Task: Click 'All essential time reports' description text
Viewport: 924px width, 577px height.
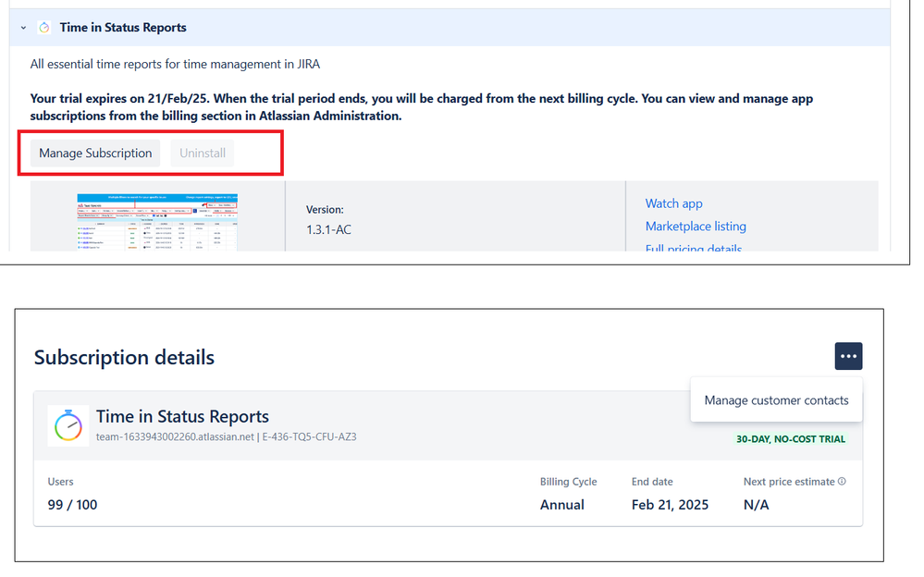Action: 175,64
